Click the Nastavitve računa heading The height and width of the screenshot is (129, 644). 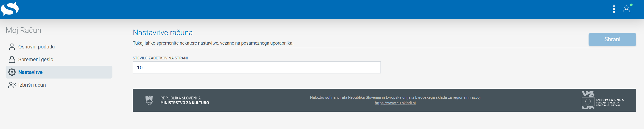point(163,33)
